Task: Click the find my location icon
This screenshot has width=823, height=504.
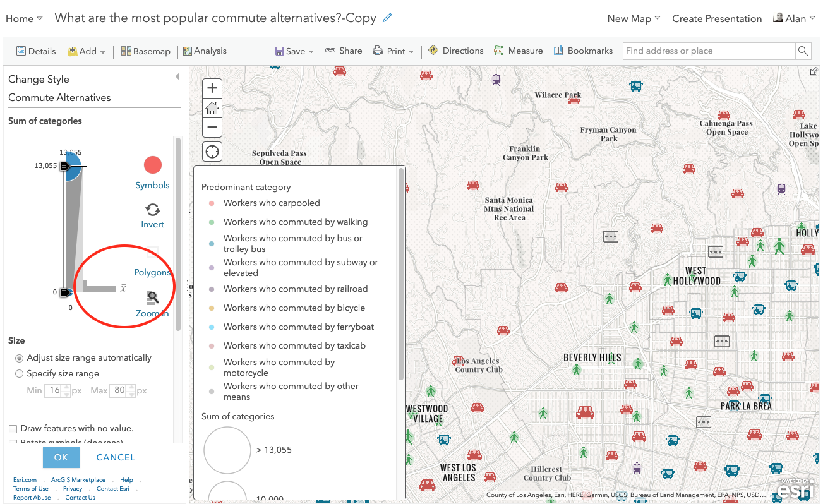Action: pos(212,152)
